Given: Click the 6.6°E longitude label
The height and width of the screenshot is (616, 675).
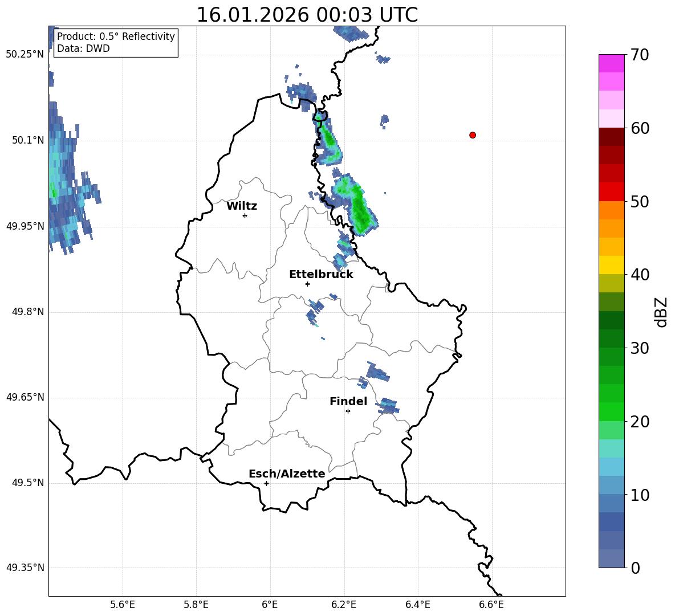Looking at the screenshot, I should pyautogui.click(x=491, y=605).
